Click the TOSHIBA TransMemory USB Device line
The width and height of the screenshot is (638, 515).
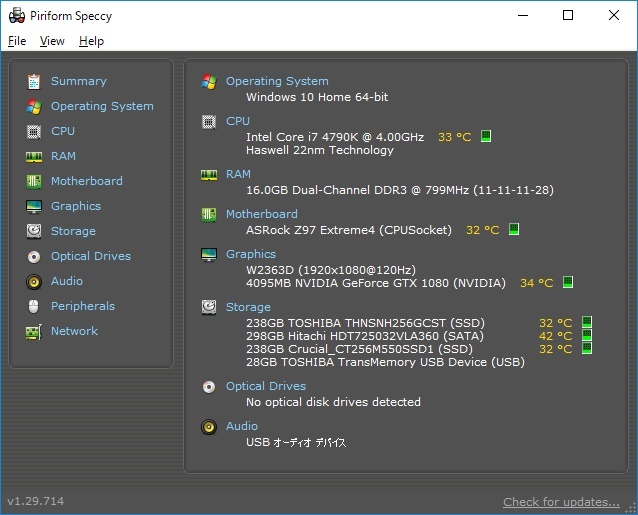click(385, 362)
